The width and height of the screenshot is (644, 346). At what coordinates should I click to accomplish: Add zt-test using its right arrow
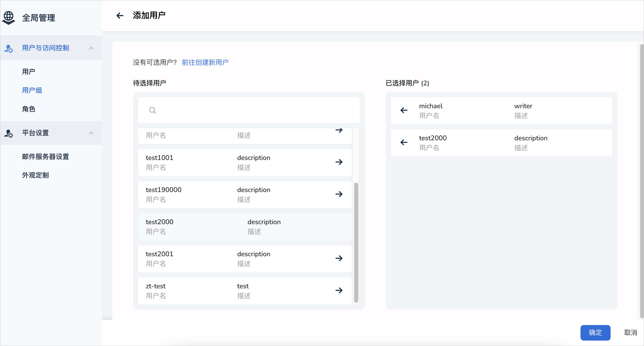tap(339, 290)
